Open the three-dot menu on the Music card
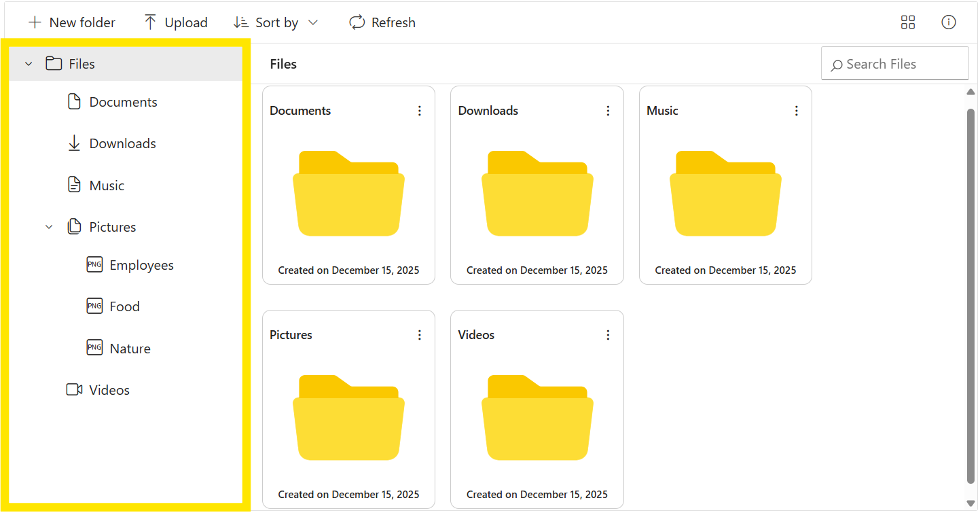This screenshot has width=980, height=513. click(x=796, y=110)
